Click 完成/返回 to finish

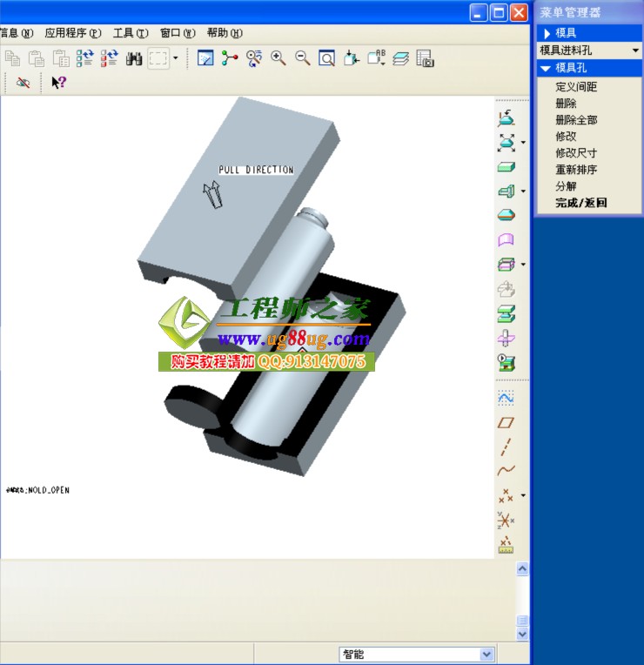click(x=580, y=203)
